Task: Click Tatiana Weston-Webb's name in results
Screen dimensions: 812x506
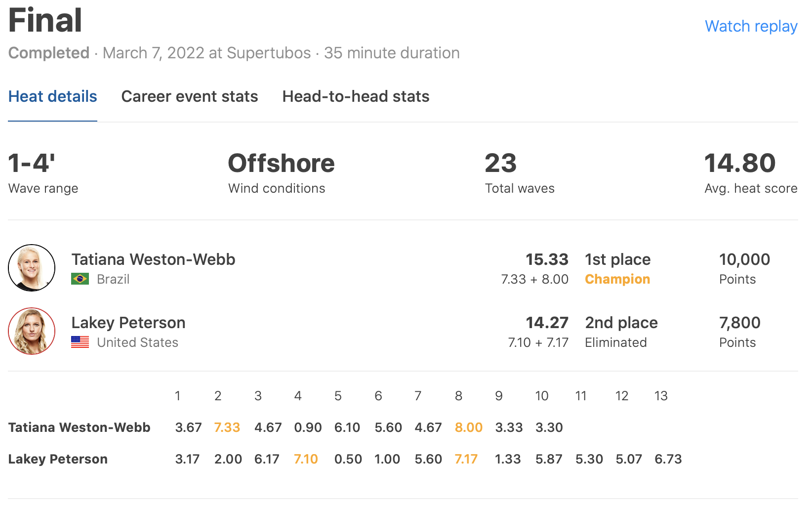Action: click(x=153, y=259)
